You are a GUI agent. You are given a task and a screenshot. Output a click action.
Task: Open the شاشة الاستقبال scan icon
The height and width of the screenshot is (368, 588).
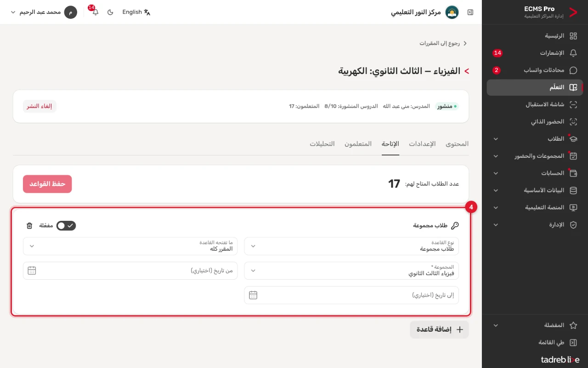pos(573,104)
